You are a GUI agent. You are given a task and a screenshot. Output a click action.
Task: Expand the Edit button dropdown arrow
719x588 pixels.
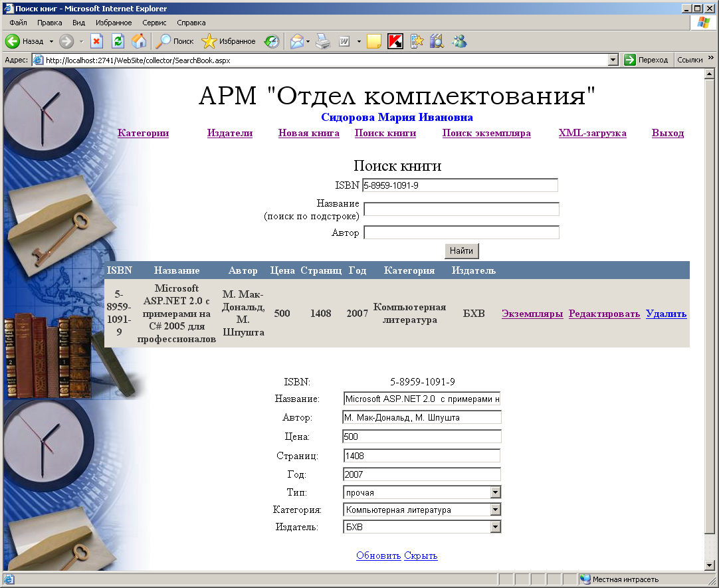tap(359, 41)
